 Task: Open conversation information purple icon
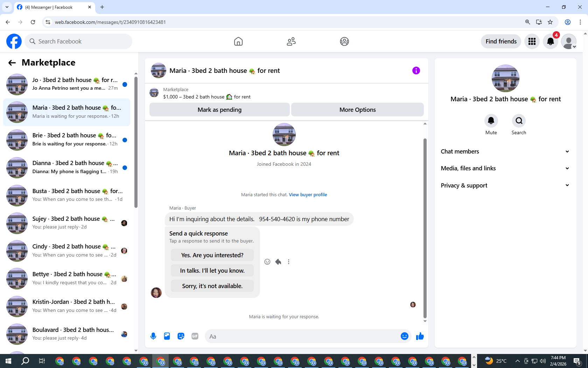[x=416, y=70]
